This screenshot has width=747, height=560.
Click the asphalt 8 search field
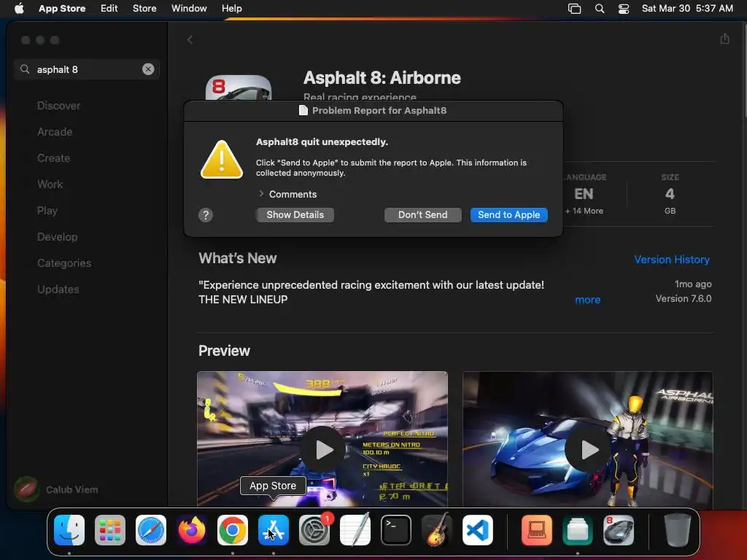pos(86,69)
